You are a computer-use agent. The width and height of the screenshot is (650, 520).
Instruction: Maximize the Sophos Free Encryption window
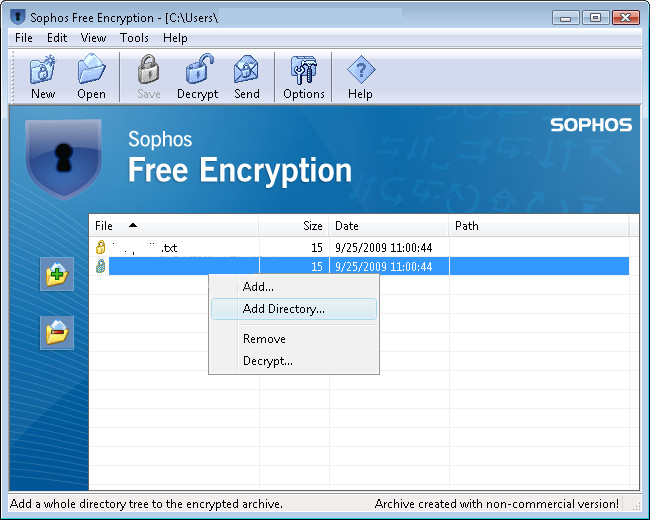coord(595,18)
